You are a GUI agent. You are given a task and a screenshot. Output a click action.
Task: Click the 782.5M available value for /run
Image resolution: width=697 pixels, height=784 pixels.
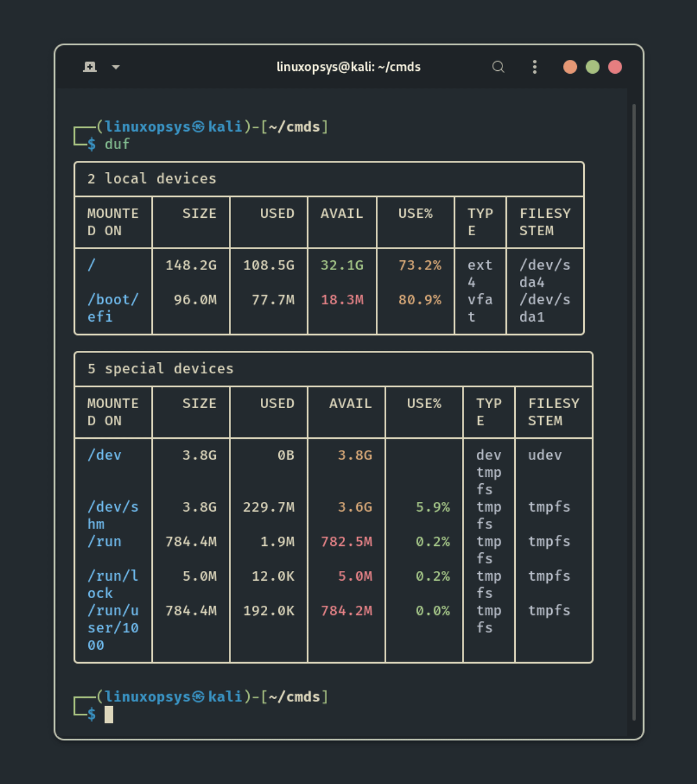pyautogui.click(x=346, y=542)
